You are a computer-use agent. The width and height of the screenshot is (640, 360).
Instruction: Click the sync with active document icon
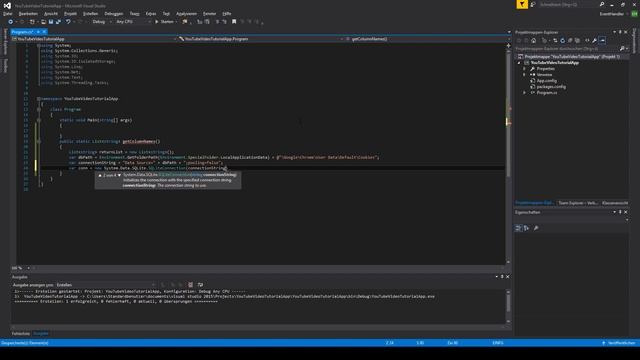click(x=555, y=40)
